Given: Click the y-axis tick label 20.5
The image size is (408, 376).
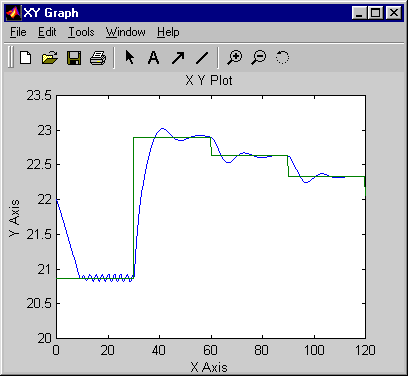Looking at the screenshot, I should pos(39,303).
